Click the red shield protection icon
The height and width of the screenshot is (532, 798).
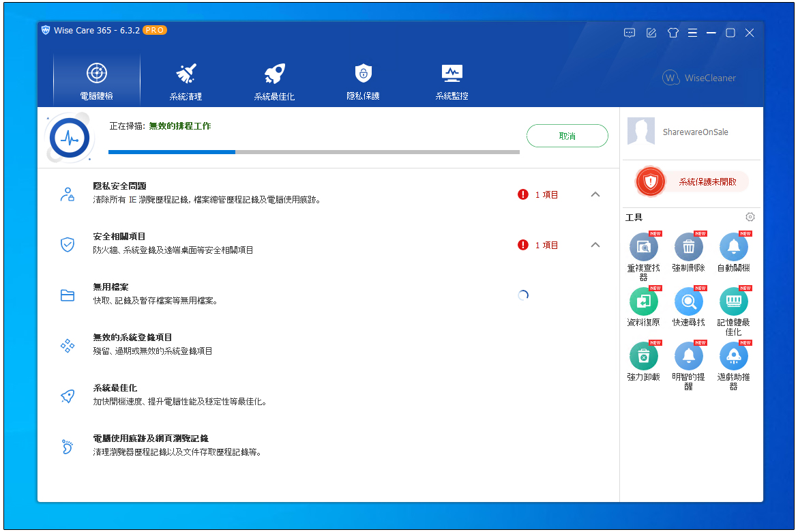tap(651, 181)
